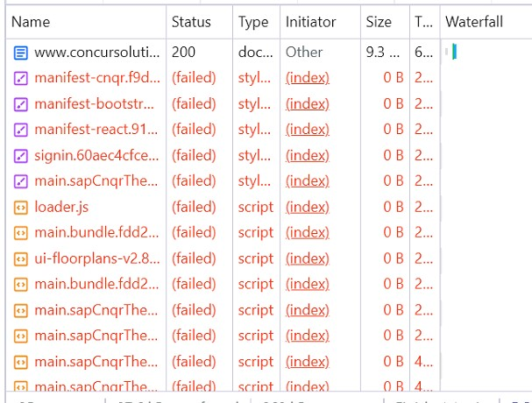Viewport: 532px width, 403px height.
Task: Select the www.concursoluti document request name
Action: click(x=97, y=53)
